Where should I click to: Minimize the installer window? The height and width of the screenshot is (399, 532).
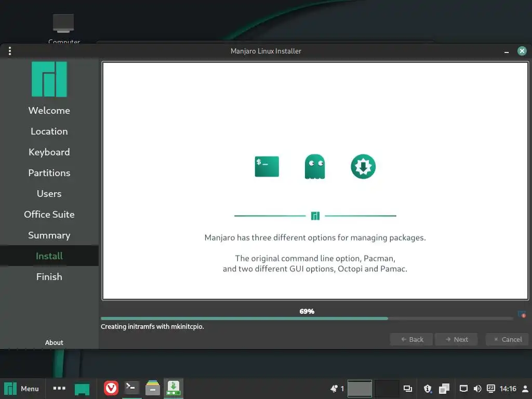[506, 51]
